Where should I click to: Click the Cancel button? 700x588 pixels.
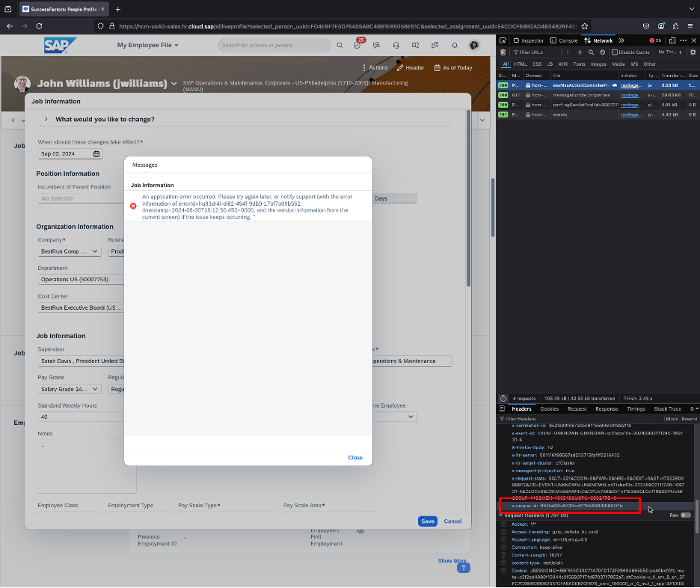452,521
